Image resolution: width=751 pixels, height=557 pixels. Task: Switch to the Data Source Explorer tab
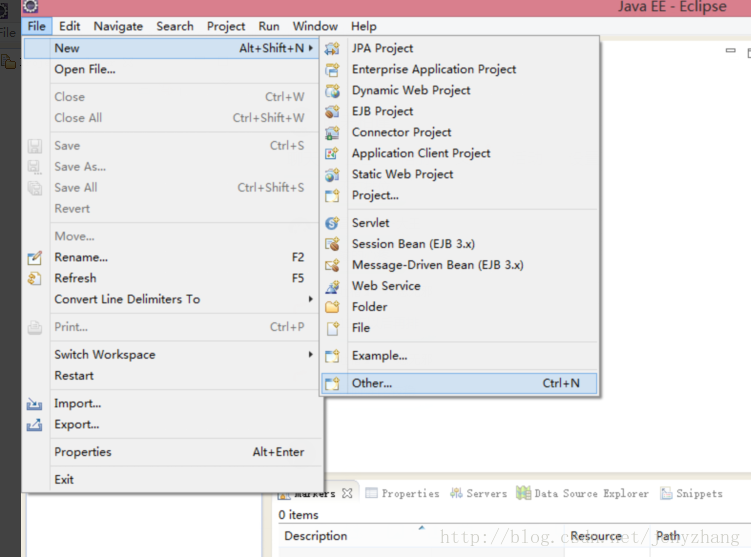[x=582, y=493]
